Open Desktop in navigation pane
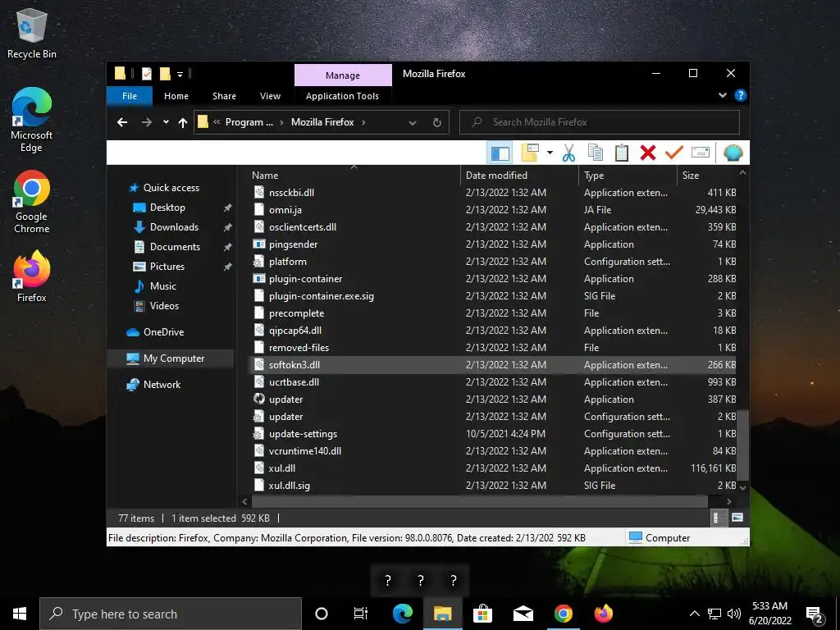This screenshot has height=630, width=840. 167,208
